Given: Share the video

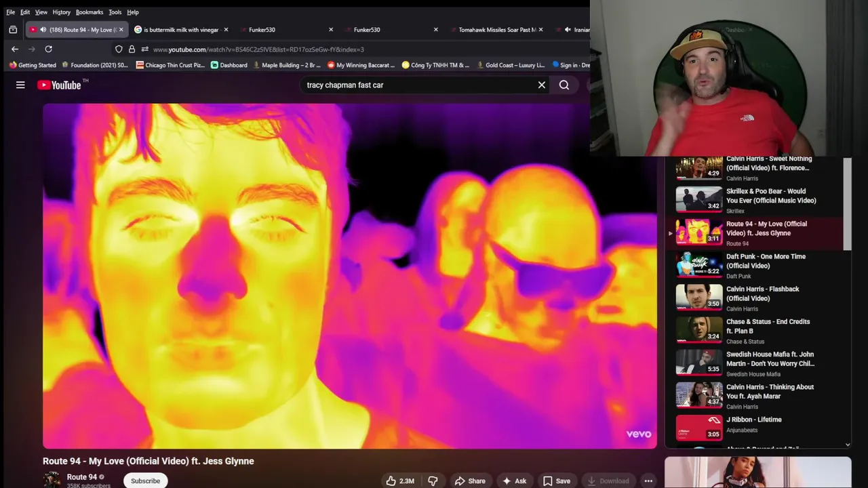Looking at the screenshot, I should tap(470, 481).
